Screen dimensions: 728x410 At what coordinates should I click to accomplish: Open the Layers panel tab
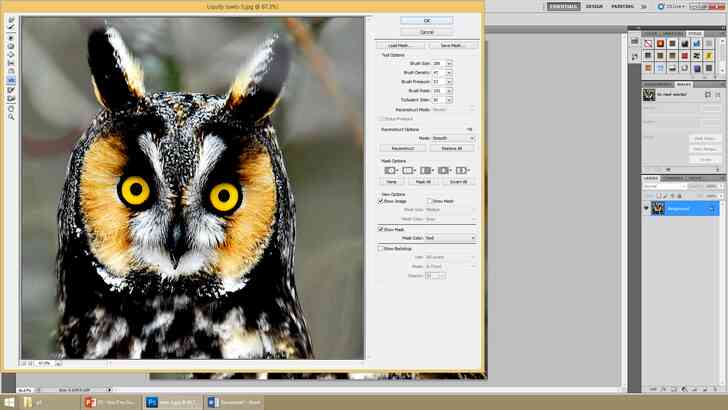(x=650, y=178)
